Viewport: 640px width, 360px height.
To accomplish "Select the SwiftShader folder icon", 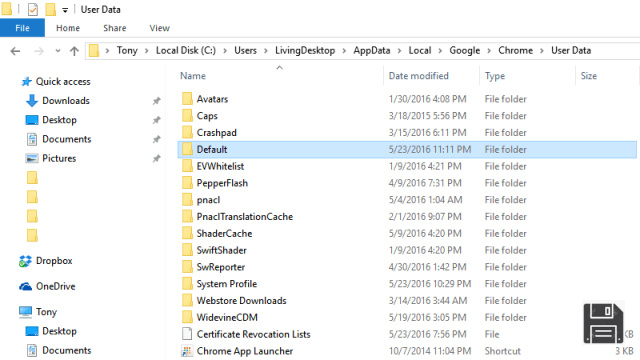I will 187,250.
